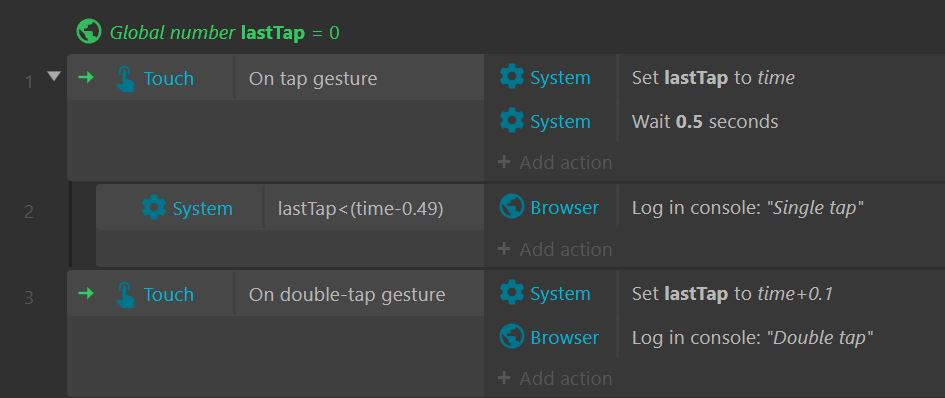
Task: Click the globe icon beside Global number lastTap
Action: tap(89, 31)
